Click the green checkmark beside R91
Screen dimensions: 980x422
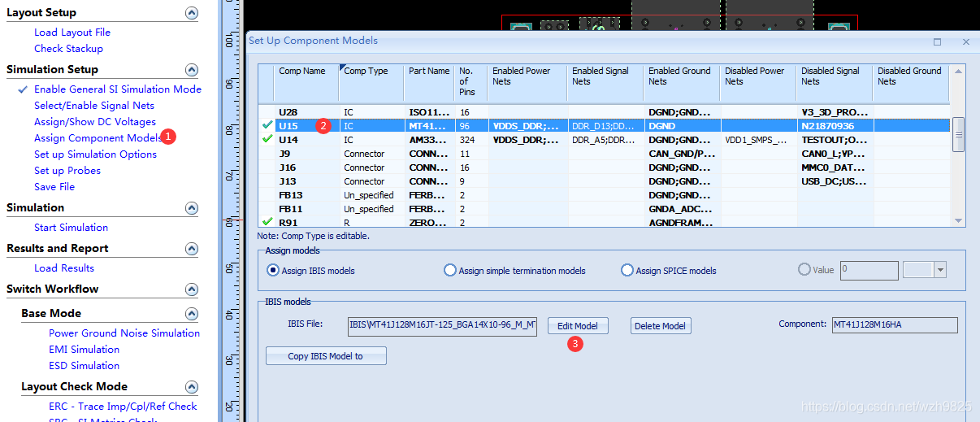click(267, 222)
